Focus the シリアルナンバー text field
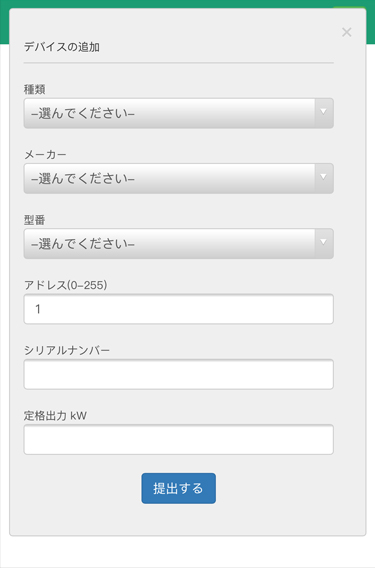 click(179, 374)
